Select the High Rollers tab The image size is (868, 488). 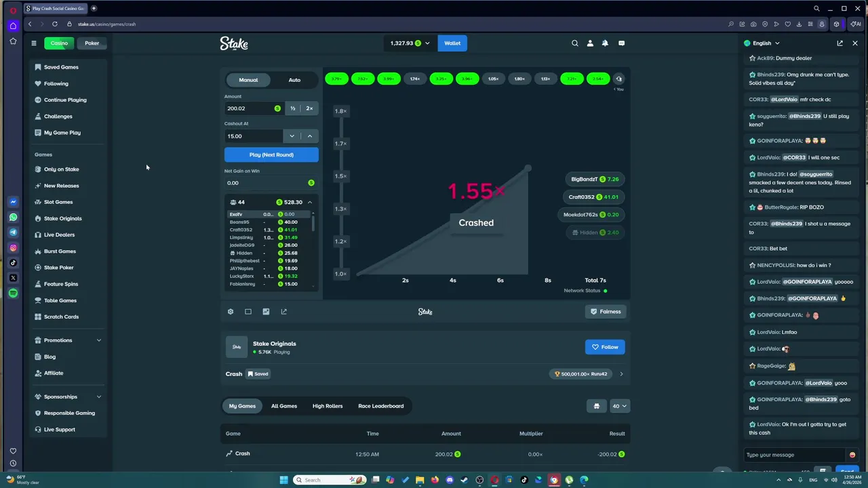tap(328, 406)
